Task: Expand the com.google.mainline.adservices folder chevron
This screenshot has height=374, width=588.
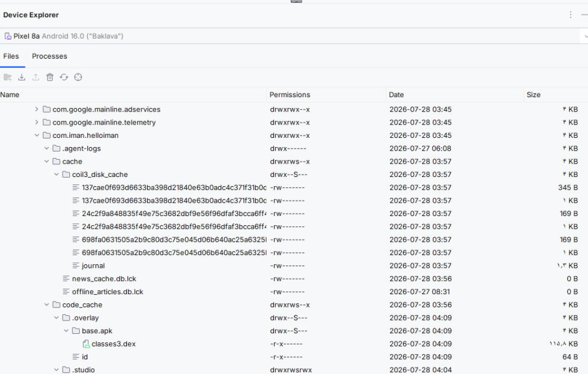Action: [36, 109]
